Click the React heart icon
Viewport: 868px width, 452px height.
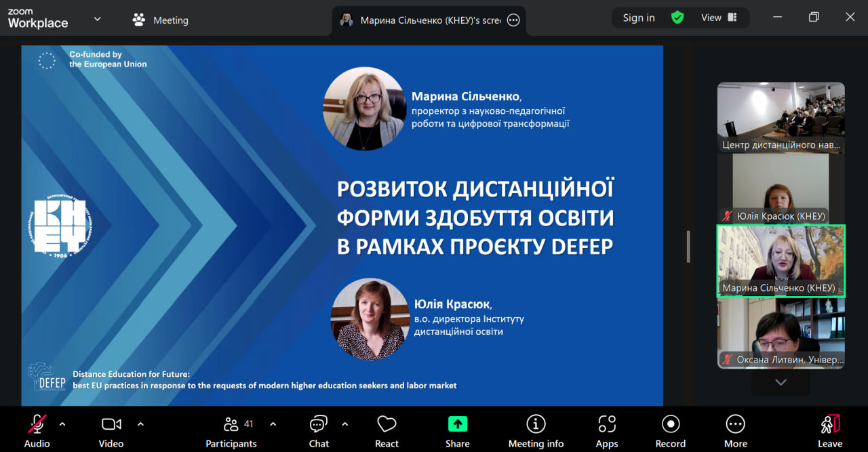point(387,430)
